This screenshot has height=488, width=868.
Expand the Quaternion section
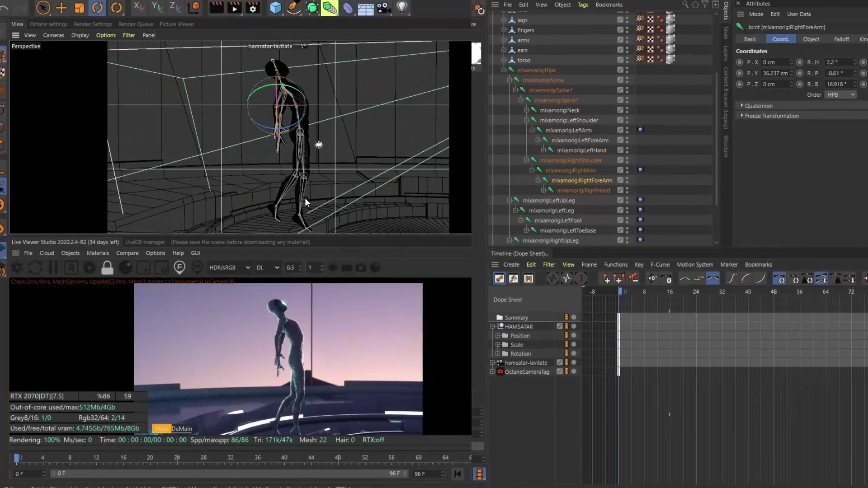758,106
